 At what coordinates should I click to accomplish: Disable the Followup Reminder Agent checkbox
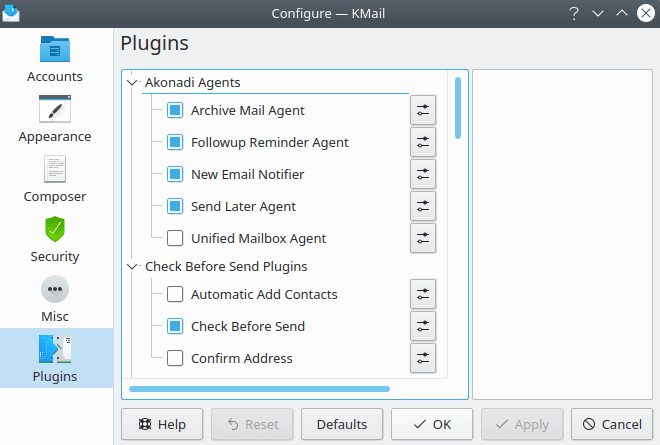175,142
